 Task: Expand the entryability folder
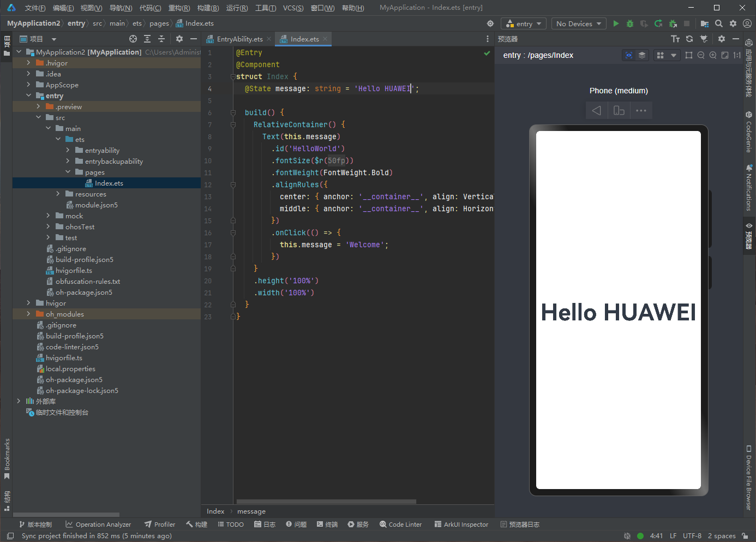point(68,150)
